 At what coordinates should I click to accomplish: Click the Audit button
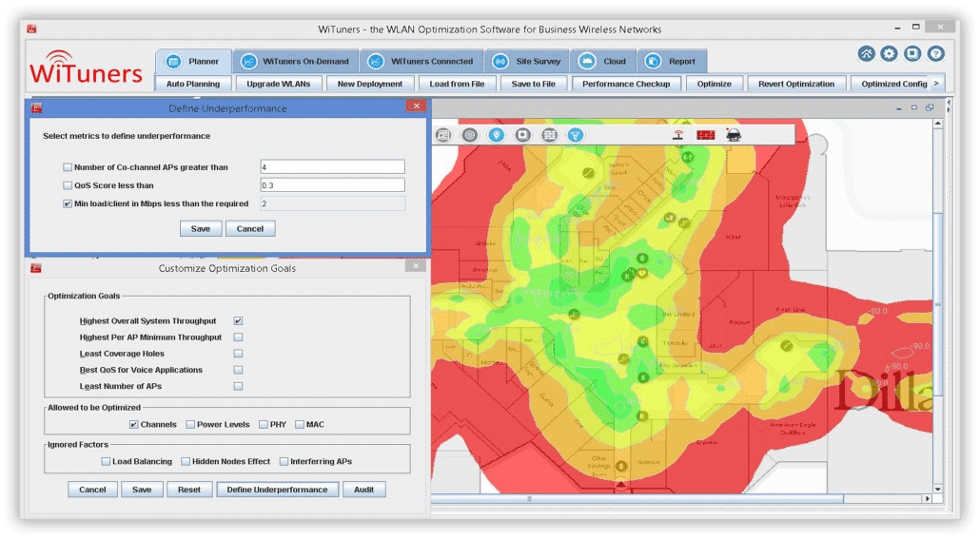(363, 490)
